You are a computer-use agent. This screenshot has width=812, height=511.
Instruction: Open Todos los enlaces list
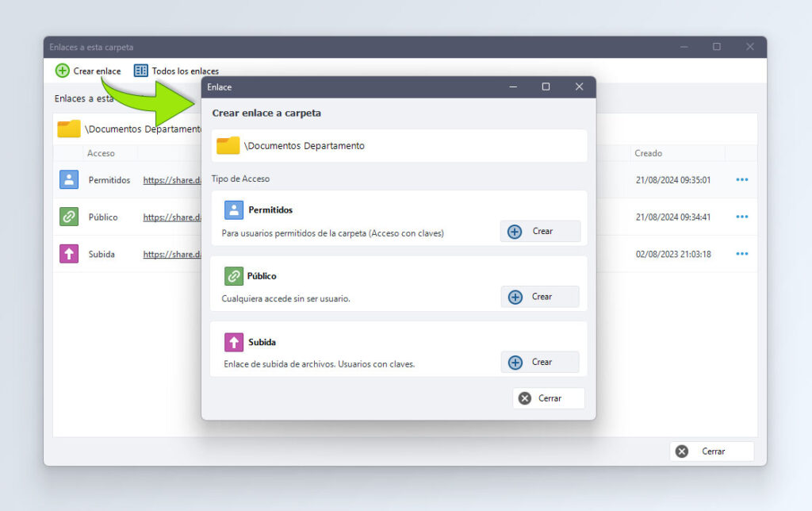[176, 71]
